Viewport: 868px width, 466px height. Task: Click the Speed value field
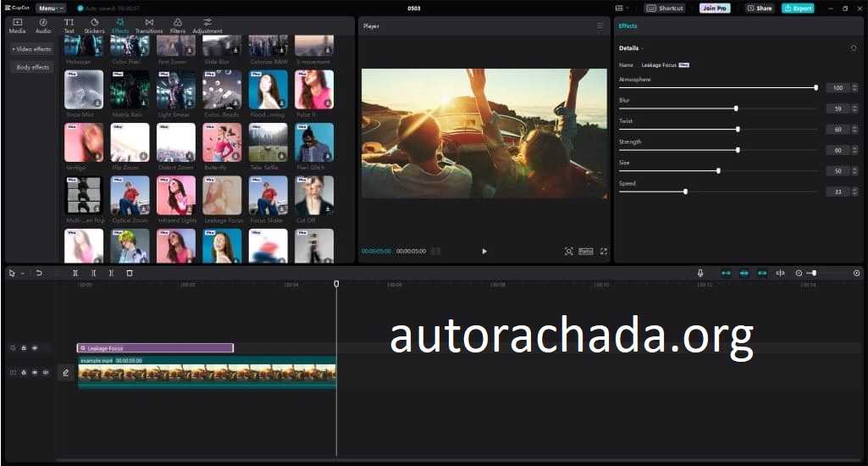(838, 191)
